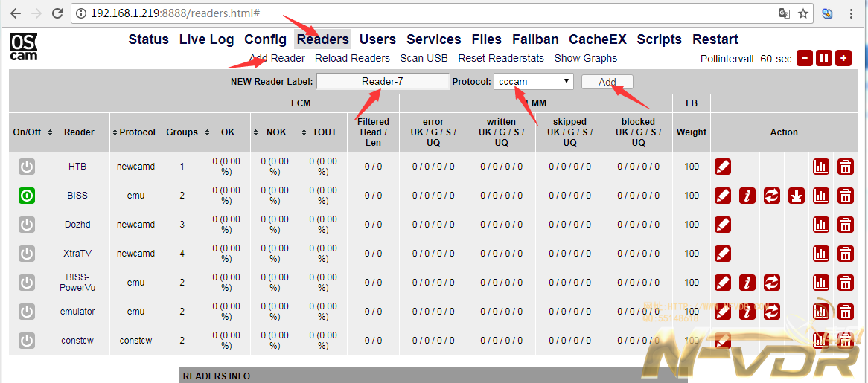
Task: Click the Reload Readers link
Action: point(352,58)
